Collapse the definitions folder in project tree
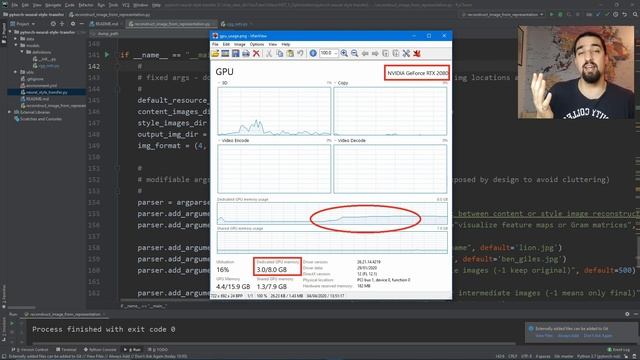The height and width of the screenshot is (360, 640). [x=22, y=52]
